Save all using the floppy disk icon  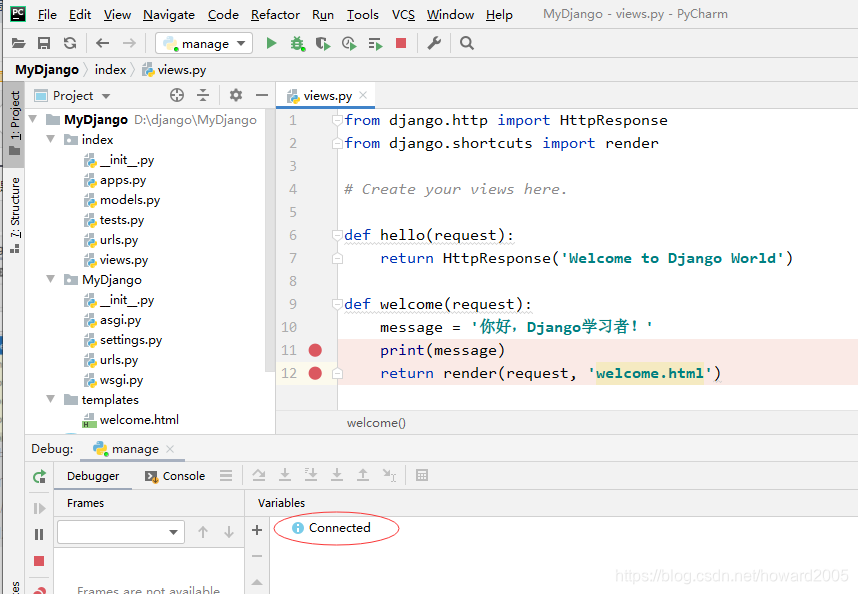tap(44, 43)
